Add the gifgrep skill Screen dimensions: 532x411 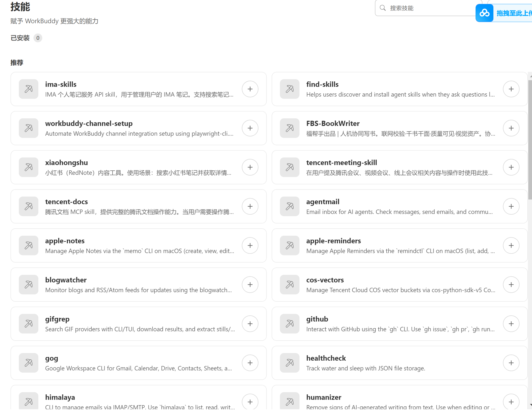[250, 324]
